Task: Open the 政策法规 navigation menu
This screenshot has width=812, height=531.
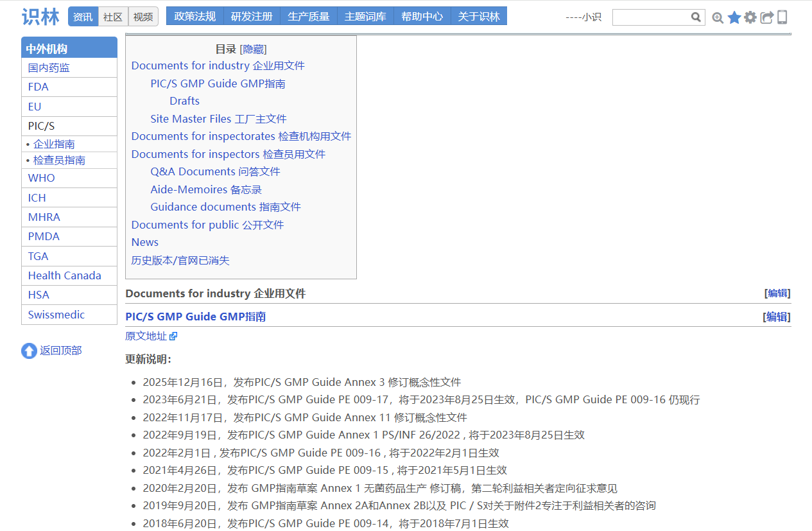Action: 194,17
